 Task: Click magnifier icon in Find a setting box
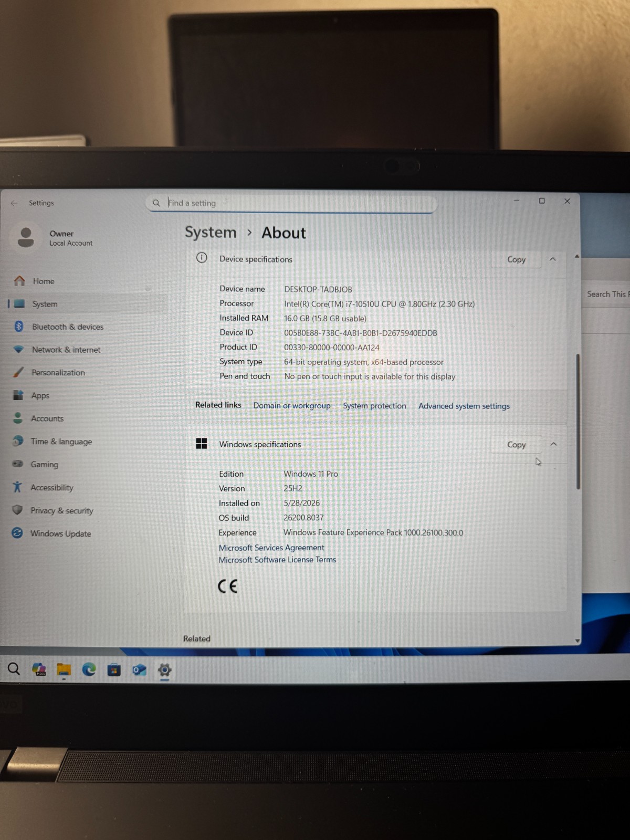click(x=156, y=203)
